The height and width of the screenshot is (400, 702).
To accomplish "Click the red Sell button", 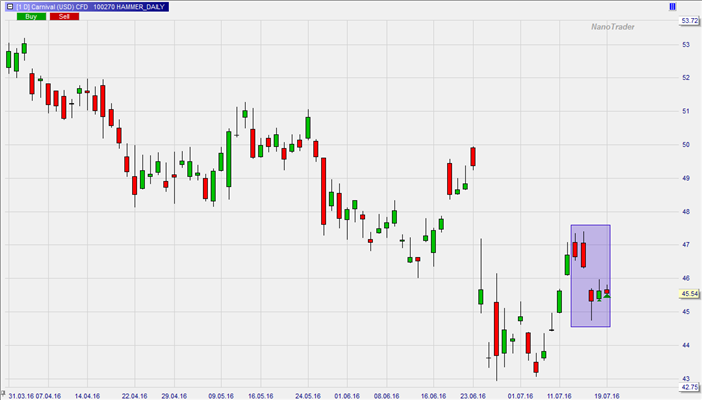I will click(64, 17).
